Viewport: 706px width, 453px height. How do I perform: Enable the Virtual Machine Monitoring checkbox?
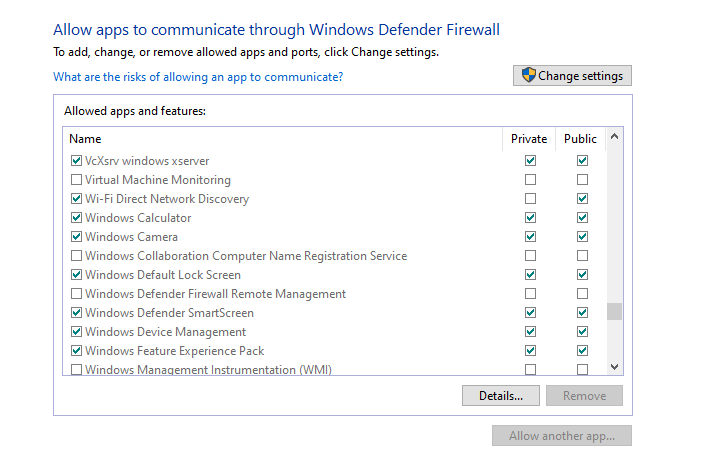tap(77, 180)
